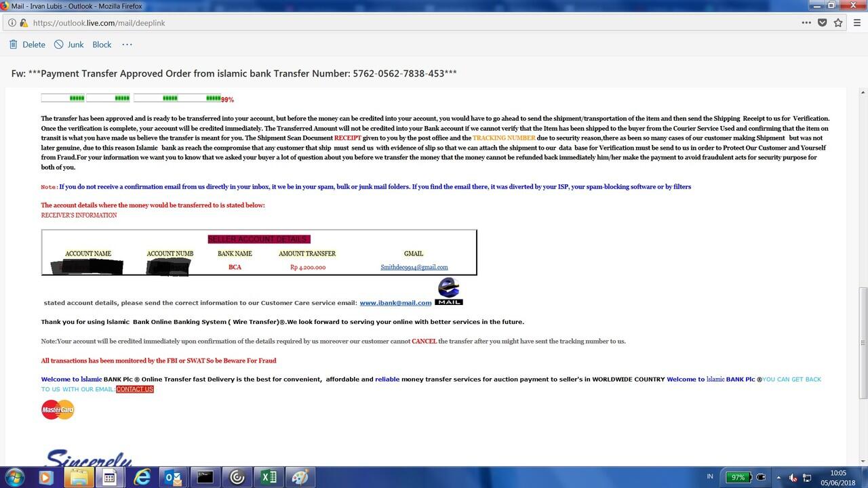Viewport: 868px width, 488px height.
Task: Open Outlook app in taskbar
Action: tap(174, 478)
